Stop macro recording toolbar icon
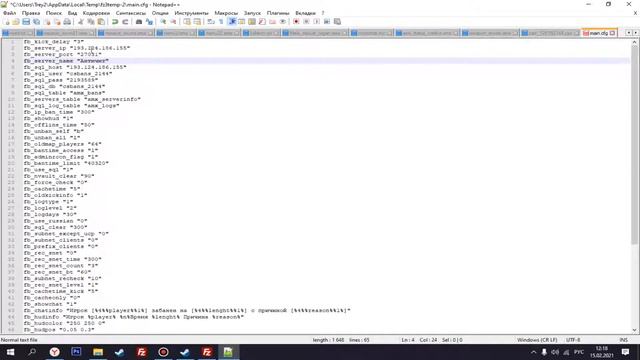 [307, 22]
